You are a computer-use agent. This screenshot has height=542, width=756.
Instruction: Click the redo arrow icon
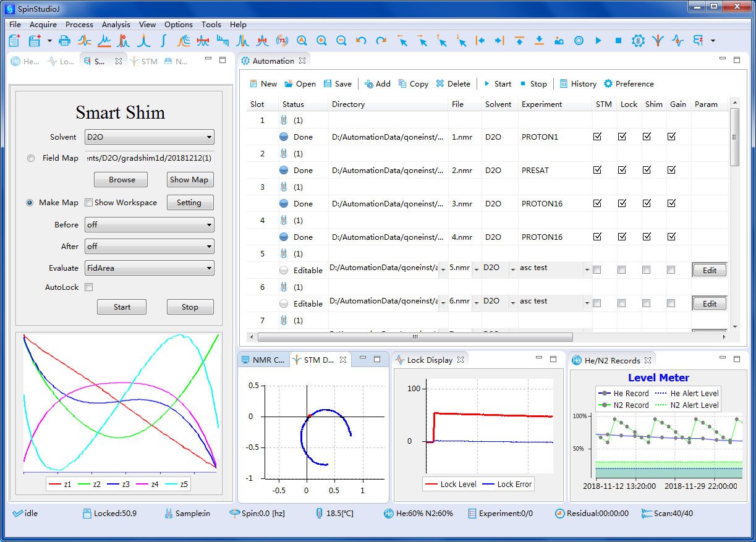click(x=381, y=41)
